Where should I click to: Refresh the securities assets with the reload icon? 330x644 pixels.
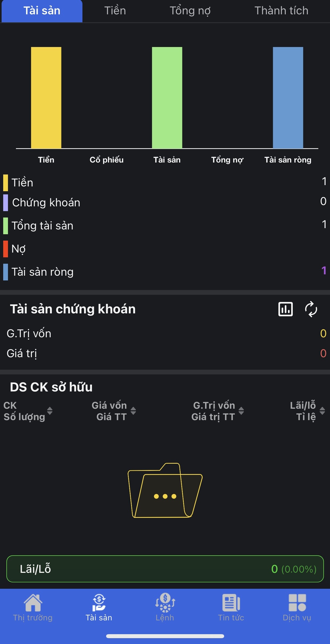pos(311,309)
